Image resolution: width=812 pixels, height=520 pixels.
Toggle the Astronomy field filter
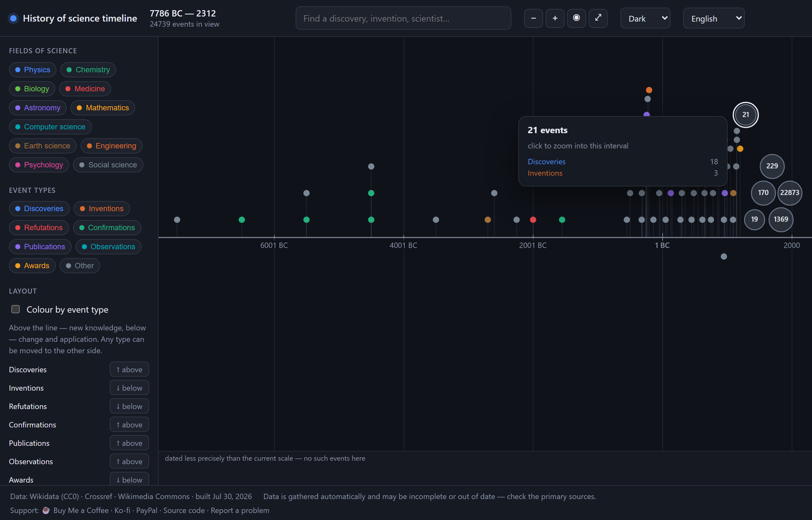pos(37,108)
